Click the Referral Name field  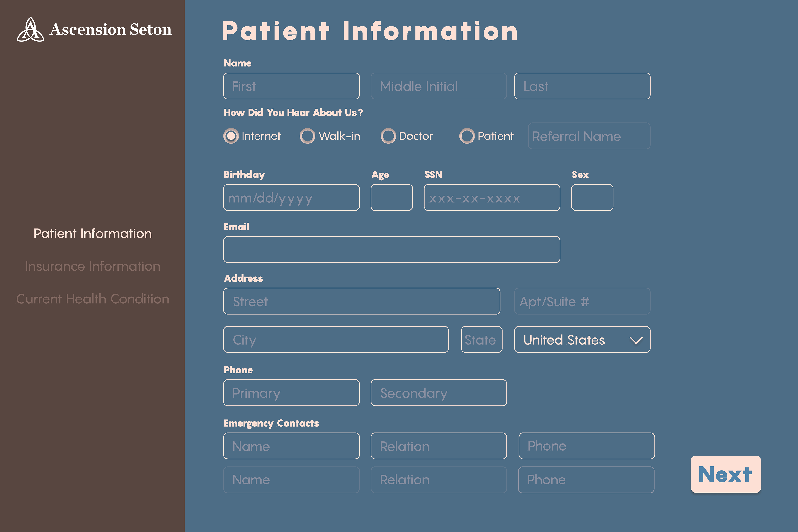pos(589,136)
